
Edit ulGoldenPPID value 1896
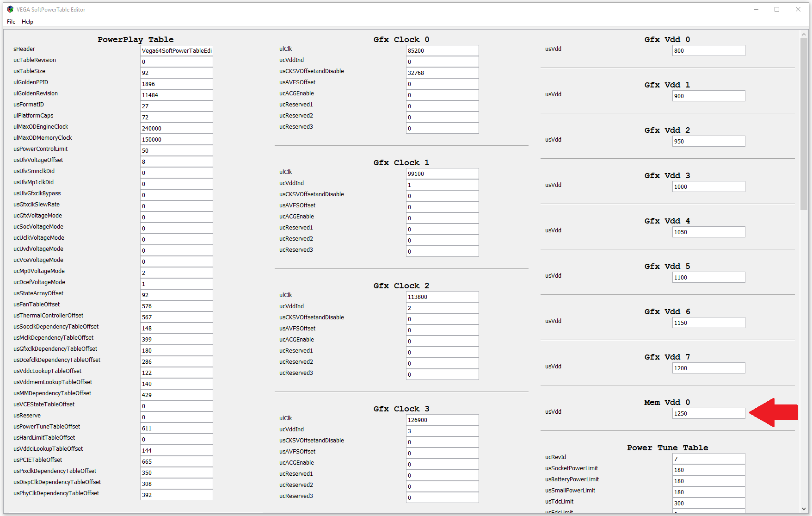[x=177, y=84]
